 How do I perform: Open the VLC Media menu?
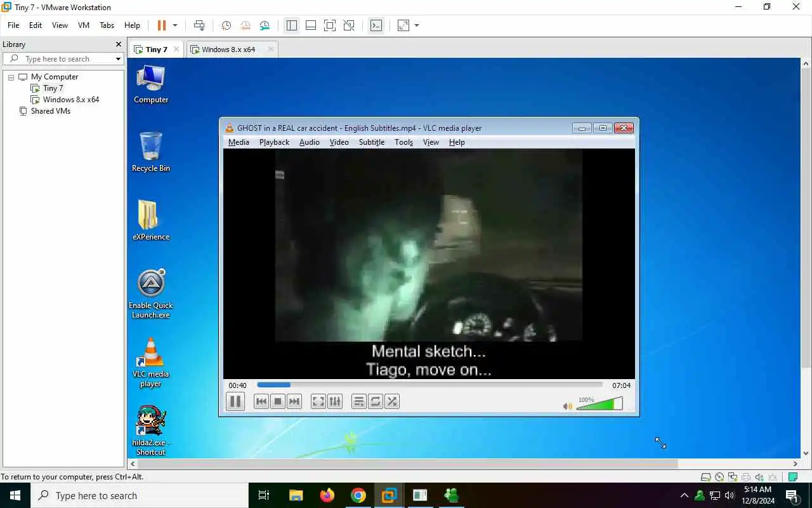click(x=239, y=142)
